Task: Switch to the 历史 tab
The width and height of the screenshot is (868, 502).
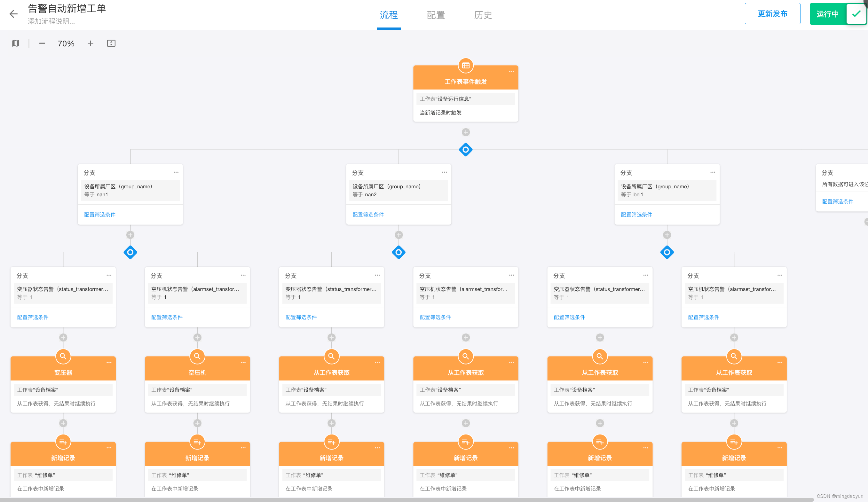Action: (x=483, y=15)
